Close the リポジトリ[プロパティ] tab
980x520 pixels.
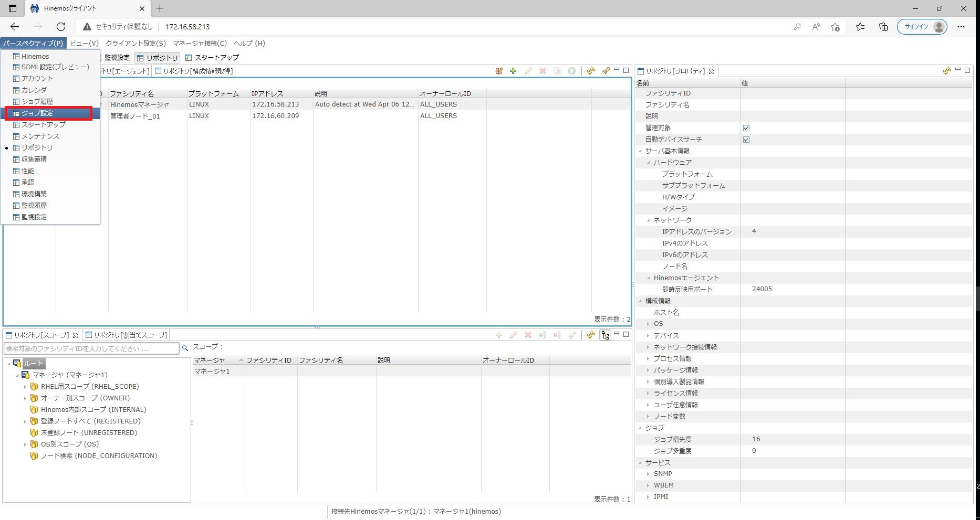pyautogui.click(x=712, y=71)
